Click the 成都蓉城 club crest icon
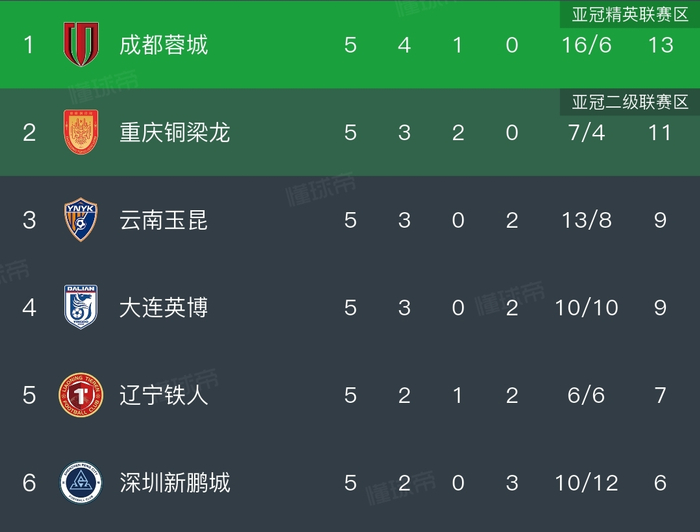700x532 pixels. coord(80,45)
